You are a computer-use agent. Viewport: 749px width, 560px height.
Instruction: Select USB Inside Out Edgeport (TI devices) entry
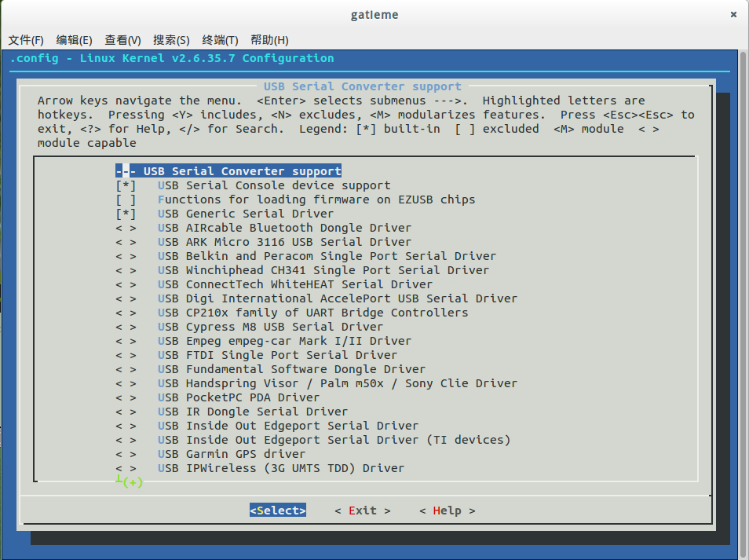(334, 440)
